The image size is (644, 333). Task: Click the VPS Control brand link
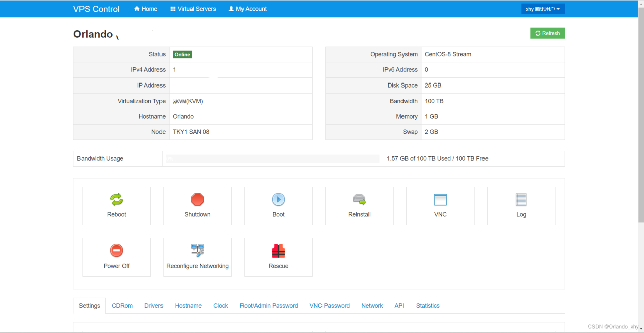tap(97, 9)
